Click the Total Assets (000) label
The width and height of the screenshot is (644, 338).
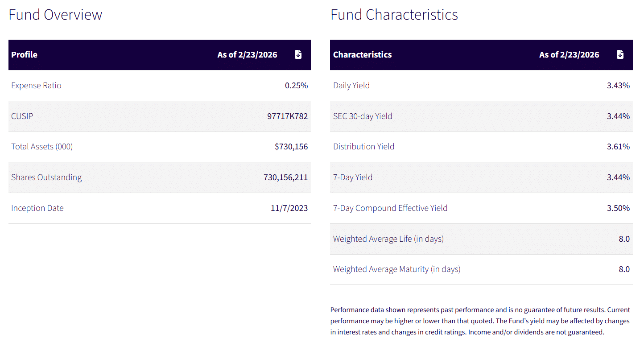click(42, 147)
